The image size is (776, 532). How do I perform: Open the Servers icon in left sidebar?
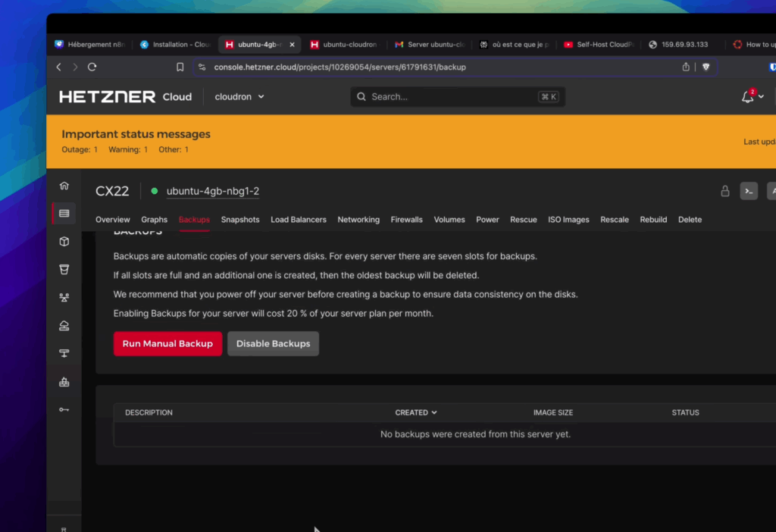coord(64,214)
